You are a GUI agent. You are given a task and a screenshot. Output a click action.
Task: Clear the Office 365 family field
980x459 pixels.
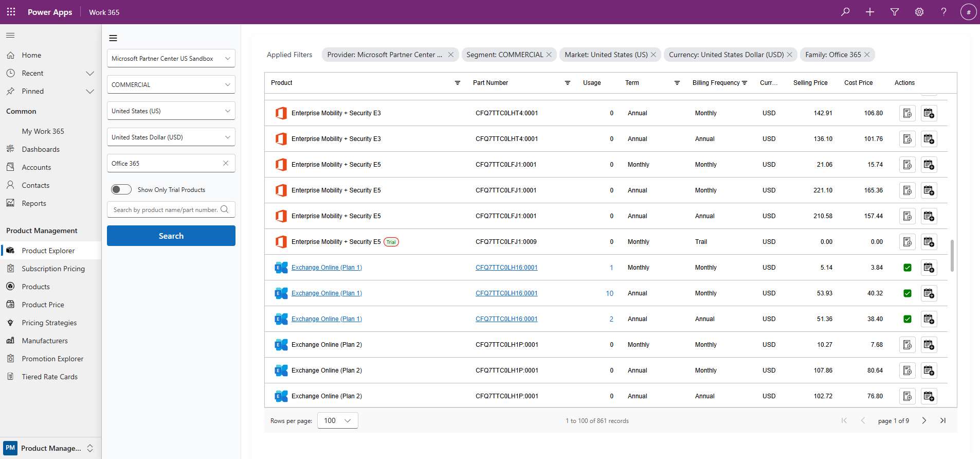tap(226, 163)
